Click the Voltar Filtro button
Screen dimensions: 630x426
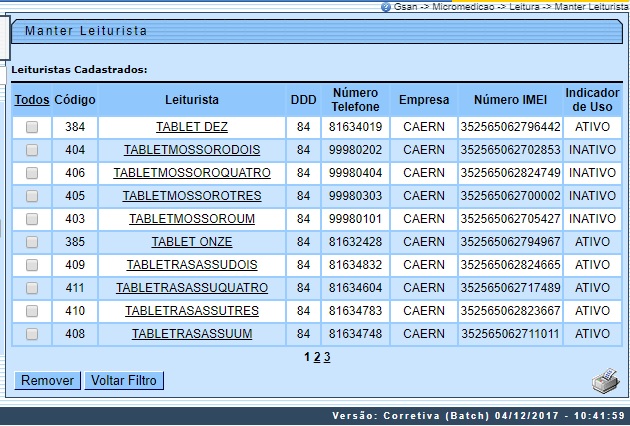pos(124,381)
